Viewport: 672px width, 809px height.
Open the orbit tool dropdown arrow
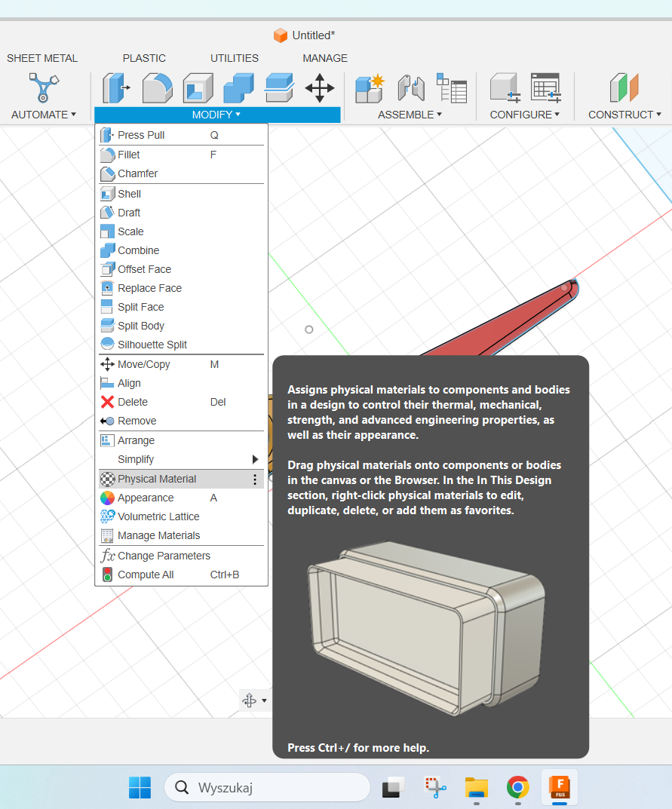coord(264,700)
